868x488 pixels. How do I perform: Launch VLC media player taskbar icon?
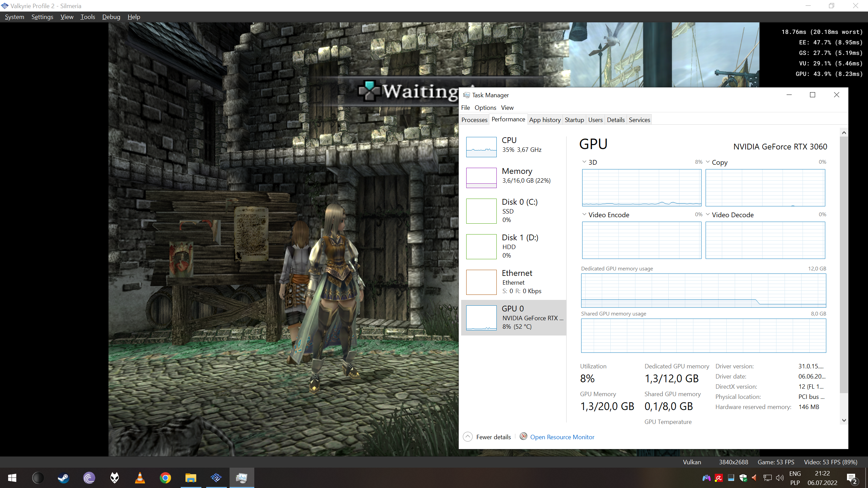coord(140,478)
